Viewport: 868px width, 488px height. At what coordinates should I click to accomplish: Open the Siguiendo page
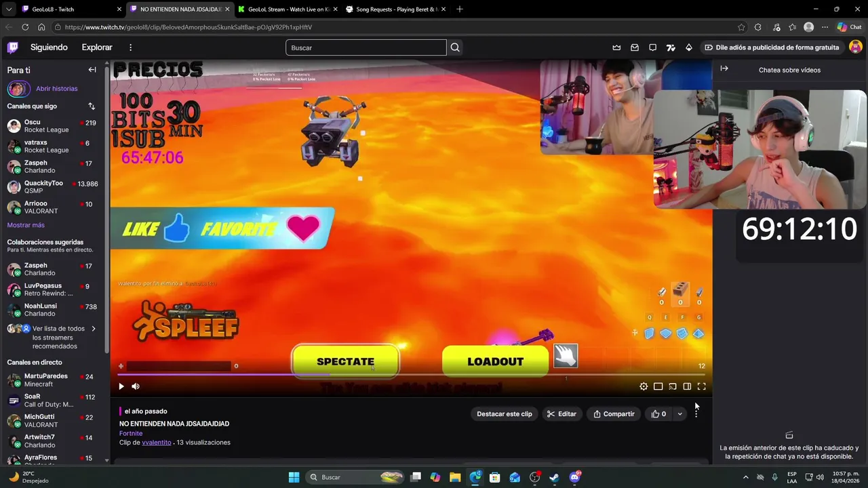tap(49, 47)
